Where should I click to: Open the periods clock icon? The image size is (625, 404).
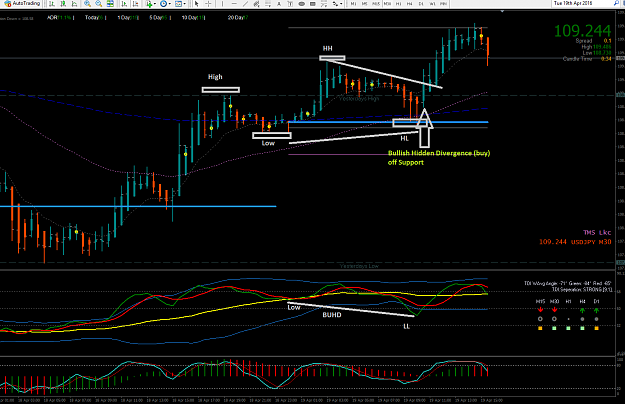(163, 4)
